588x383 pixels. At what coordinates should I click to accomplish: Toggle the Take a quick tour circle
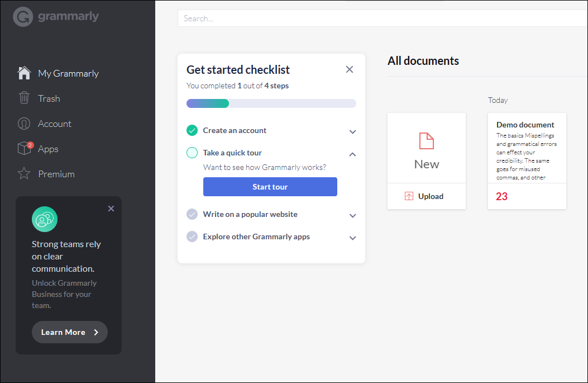point(192,153)
